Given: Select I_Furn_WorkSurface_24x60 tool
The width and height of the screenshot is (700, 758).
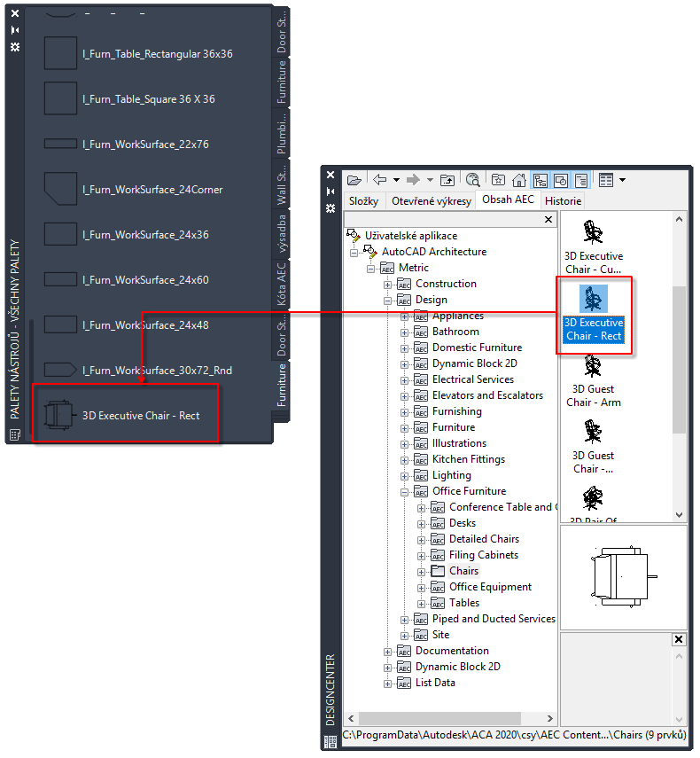Looking at the screenshot, I should pyautogui.click(x=127, y=279).
